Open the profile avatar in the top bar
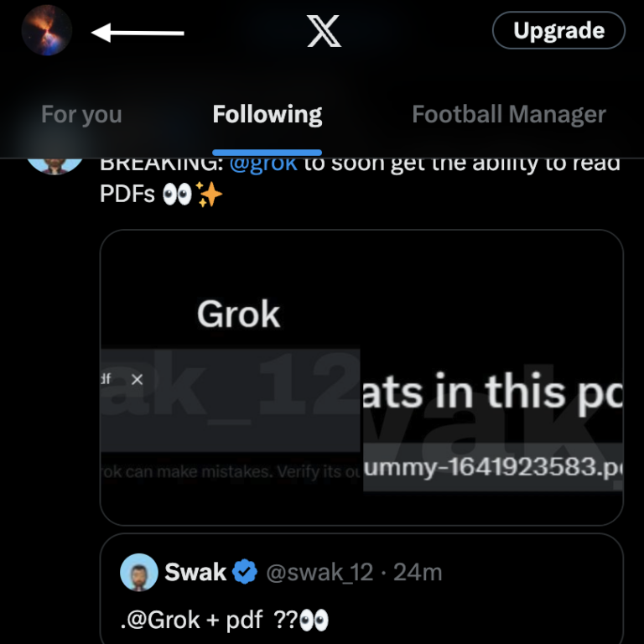This screenshot has height=644, width=644. pyautogui.click(x=46, y=31)
